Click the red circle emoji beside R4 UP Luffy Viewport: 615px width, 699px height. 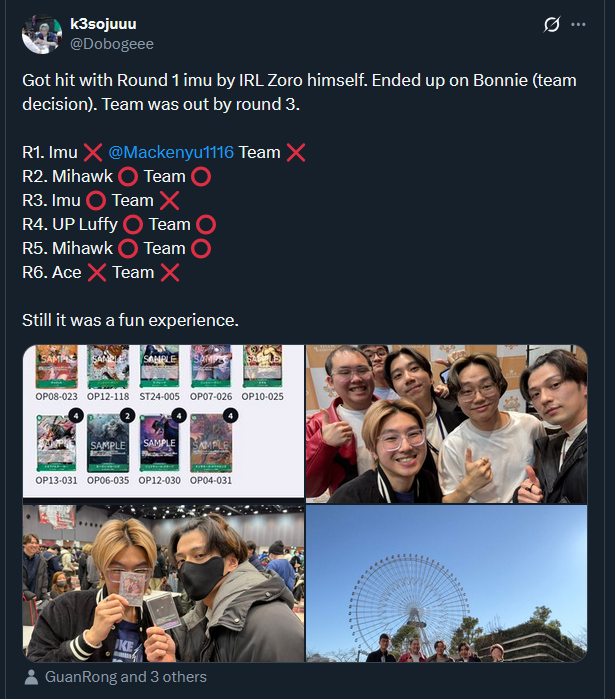tap(133, 225)
